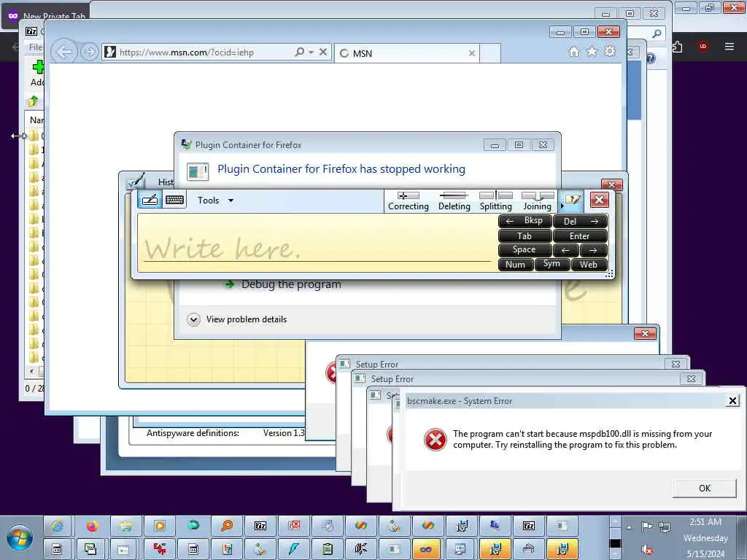This screenshot has width=747, height=560.
Task: Open the handwriting help videos icon
Action: coord(573,200)
